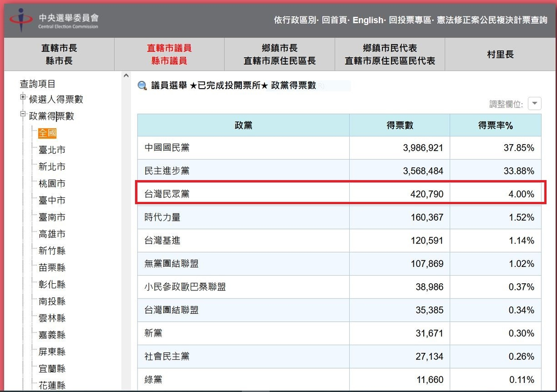The height and width of the screenshot is (392, 557).
Task: Click the 3,986,921 vote count
Action: (x=423, y=148)
